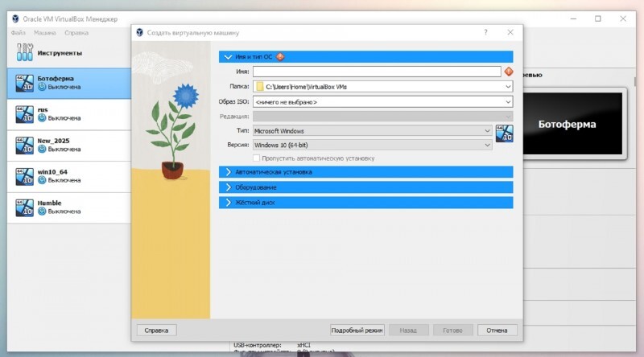The image size is (644, 357).
Task: Click the Windows 10 OS type icon in dialog
Action: pyautogui.click(x=504, y=133)
